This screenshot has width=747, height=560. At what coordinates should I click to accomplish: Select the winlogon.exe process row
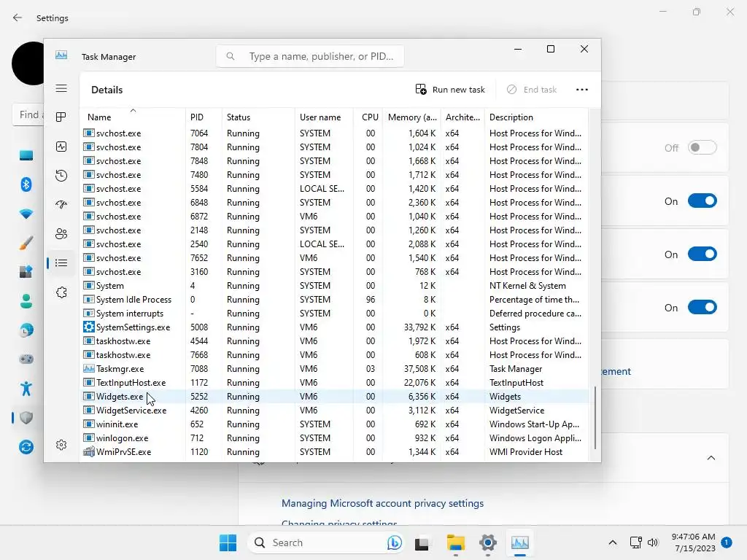(x=335, y=438)
